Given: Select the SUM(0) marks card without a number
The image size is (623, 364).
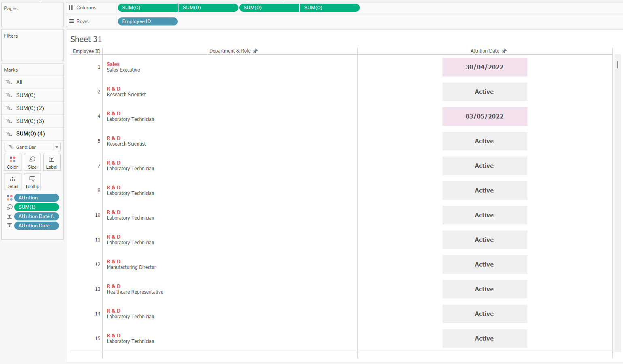Looking at the screenshot, I should pos(32,95).
